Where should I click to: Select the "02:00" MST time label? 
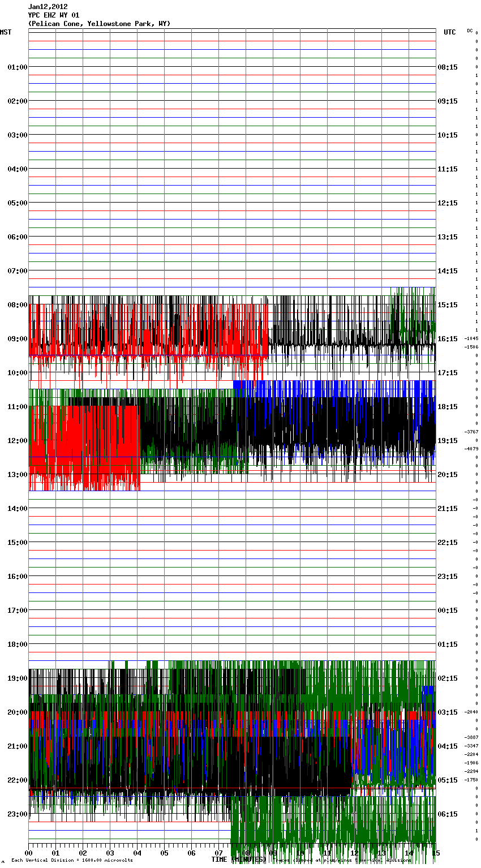click(x=18, y=101)
